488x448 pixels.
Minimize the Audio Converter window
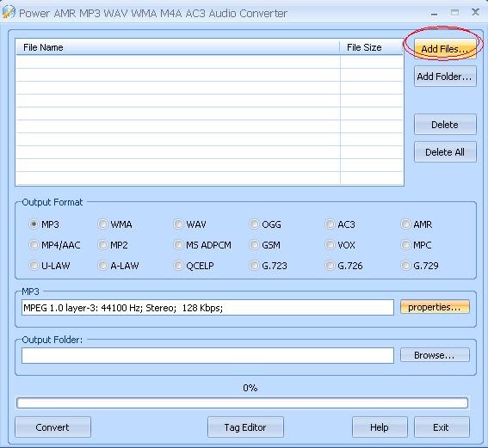click(435, 14)
